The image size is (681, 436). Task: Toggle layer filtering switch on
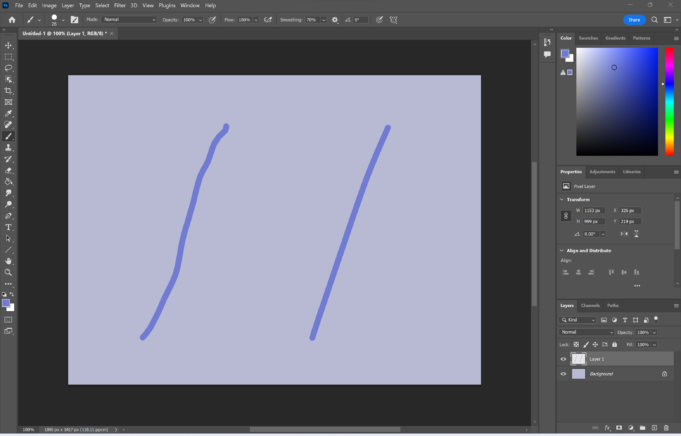click(656, 319)
